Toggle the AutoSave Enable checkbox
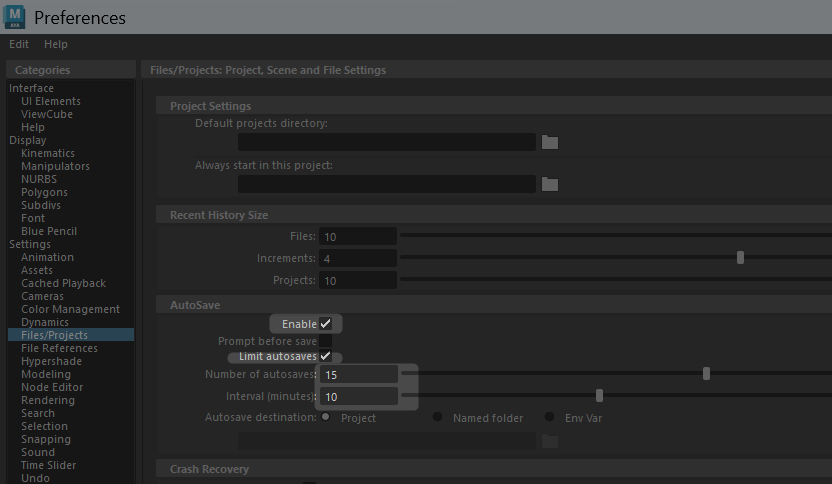 click(325, 324)
